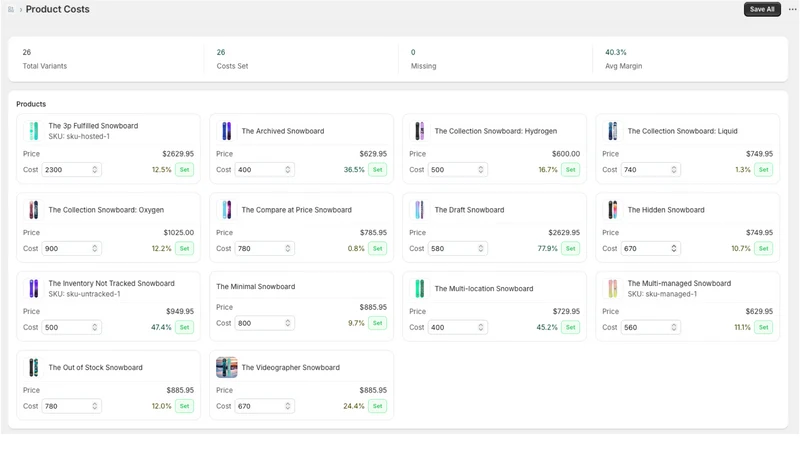Click the SKU: sku-untracked-1 text
800x450 pixels.
click(85, 294)
